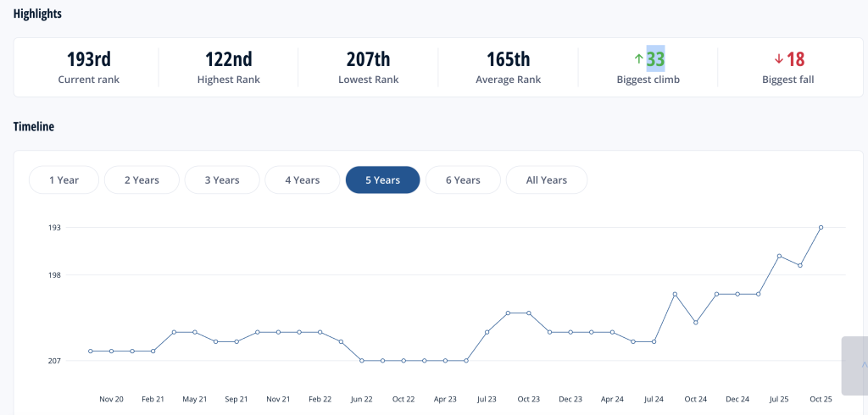Image resolution: width=868 pixels, height=415 pixels.
Task: Click the Average Rank label
Action: click(509, 80)
